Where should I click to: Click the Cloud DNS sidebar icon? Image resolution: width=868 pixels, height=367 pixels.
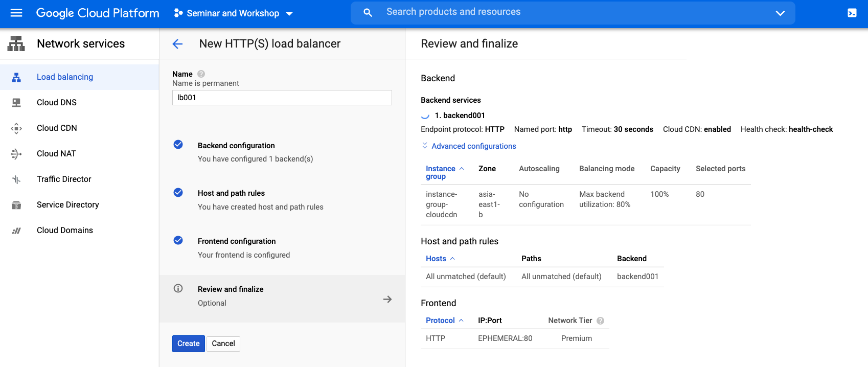click(16, 103)
